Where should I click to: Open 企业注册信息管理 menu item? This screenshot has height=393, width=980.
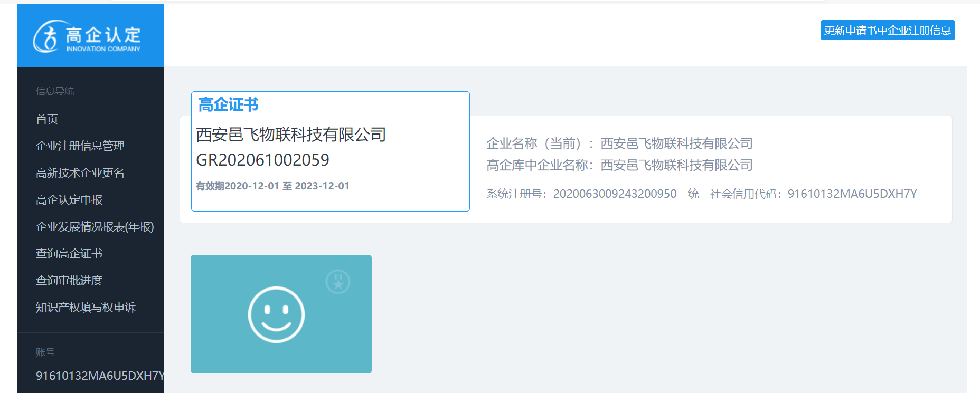(x=80, y=146)
